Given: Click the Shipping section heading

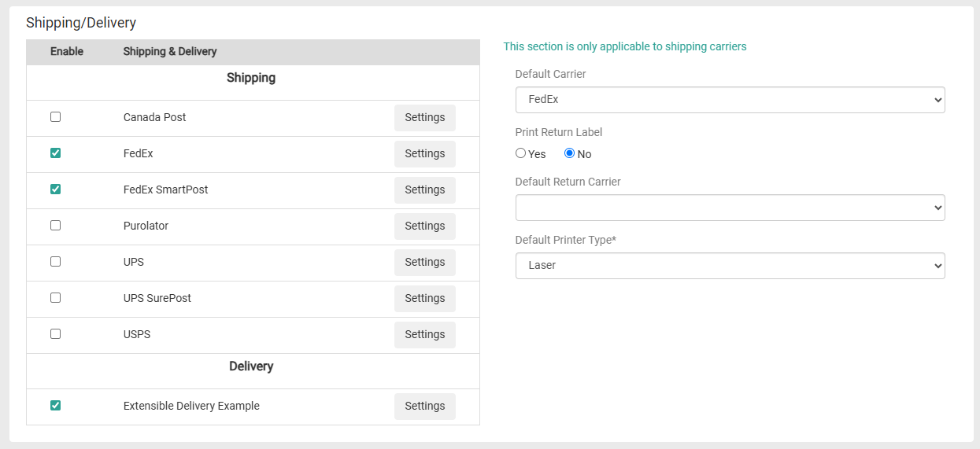Looking at the screenshot, I should pos(251,78).
